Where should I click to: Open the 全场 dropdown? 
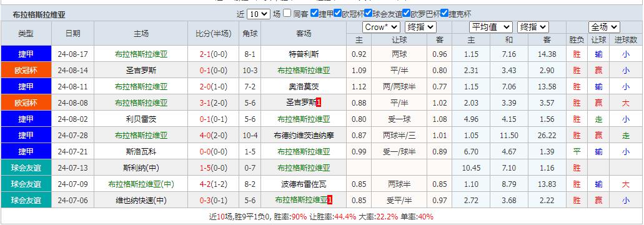tap(604, 27)
